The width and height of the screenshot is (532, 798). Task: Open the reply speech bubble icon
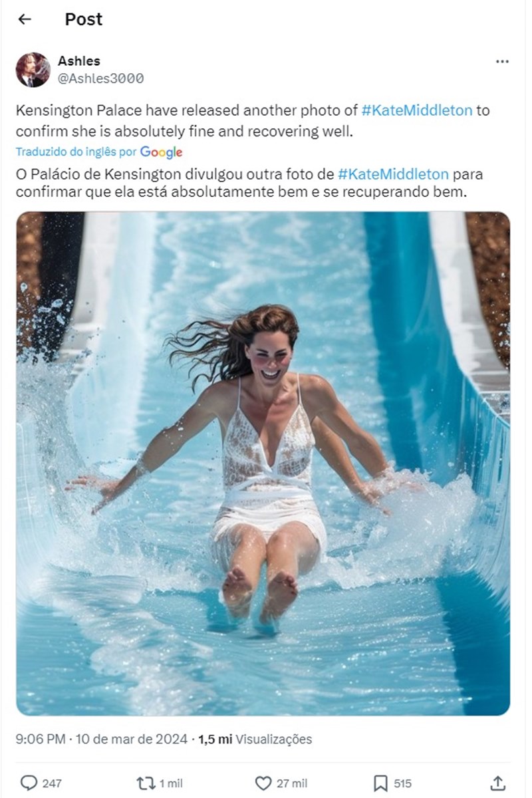pos(29,783)
